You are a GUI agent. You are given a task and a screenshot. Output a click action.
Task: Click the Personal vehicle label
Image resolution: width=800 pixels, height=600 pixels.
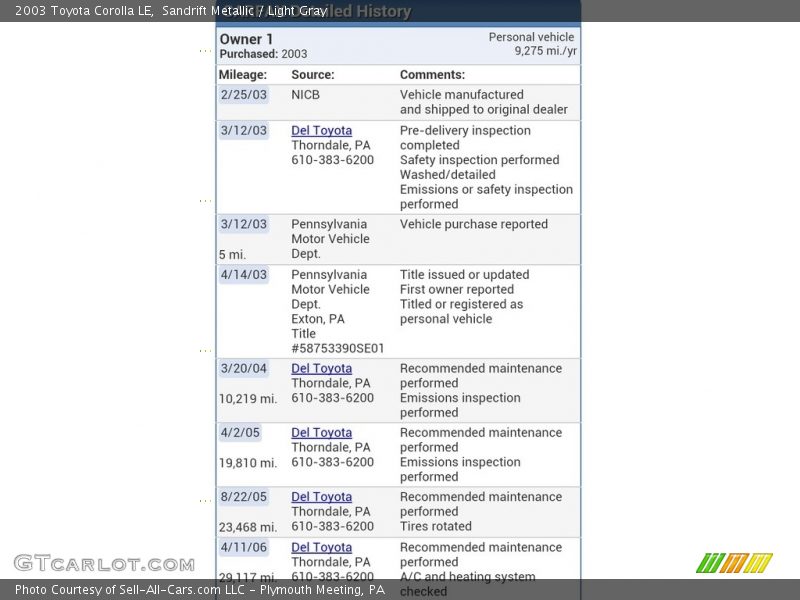point(531,37)
